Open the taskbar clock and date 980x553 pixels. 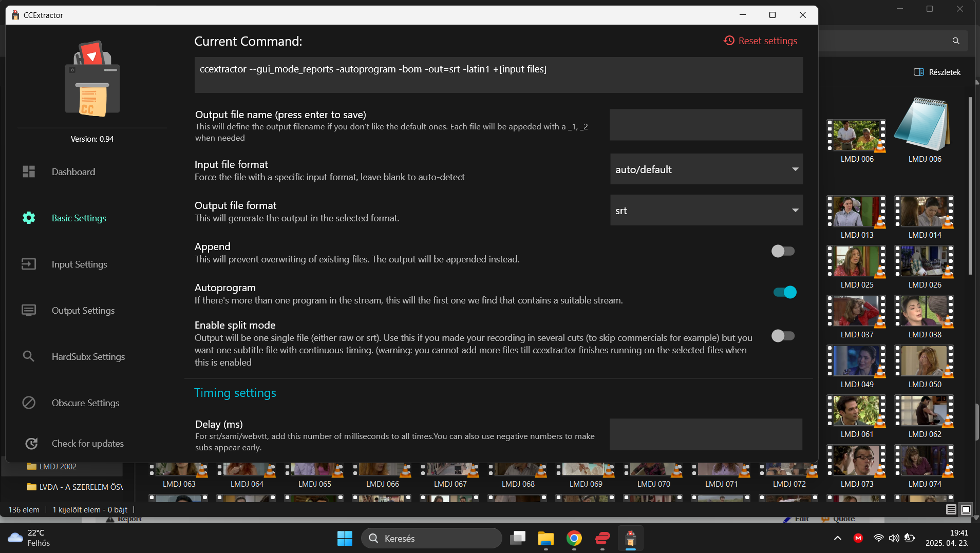tap(947, 538)
